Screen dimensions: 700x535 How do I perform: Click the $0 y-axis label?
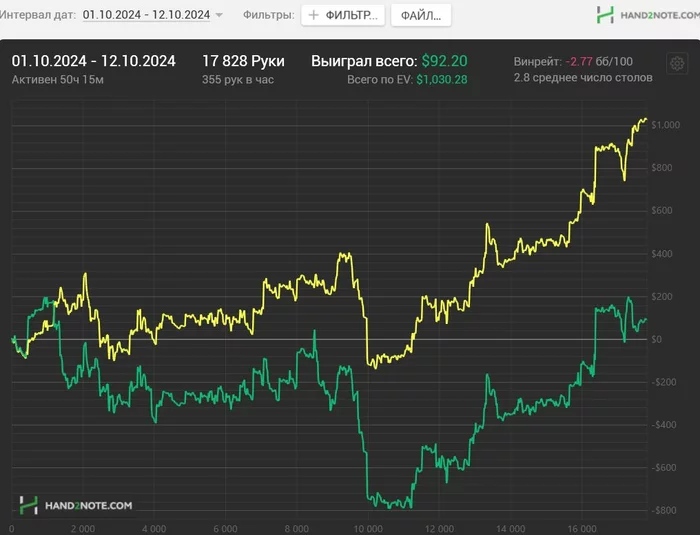[x=656, y=339]
